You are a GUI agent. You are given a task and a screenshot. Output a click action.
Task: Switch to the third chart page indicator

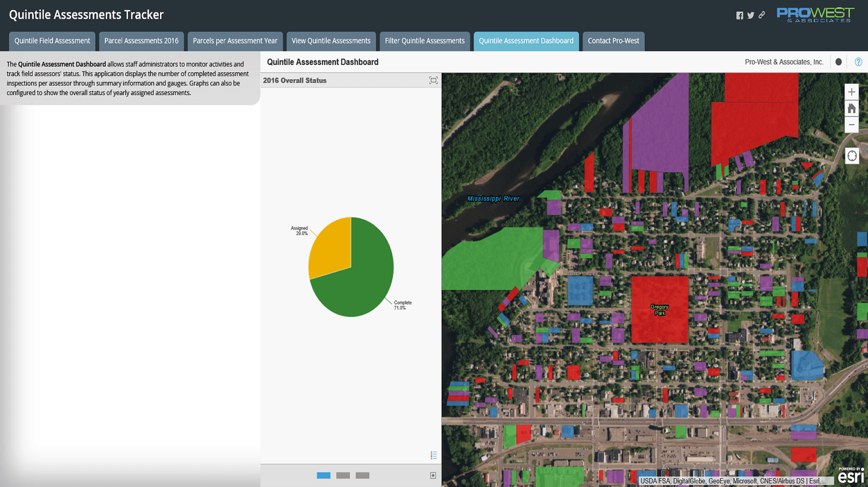tap(362, 476)
